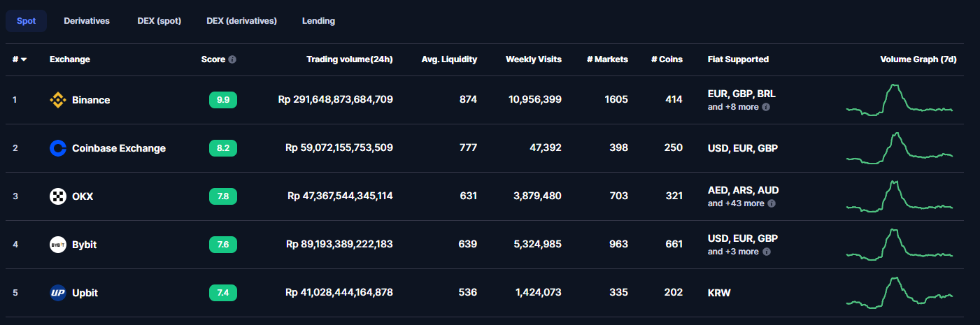Click Bybit coins count 661
This screenshot has width=980, height=325.
[674, 245]
